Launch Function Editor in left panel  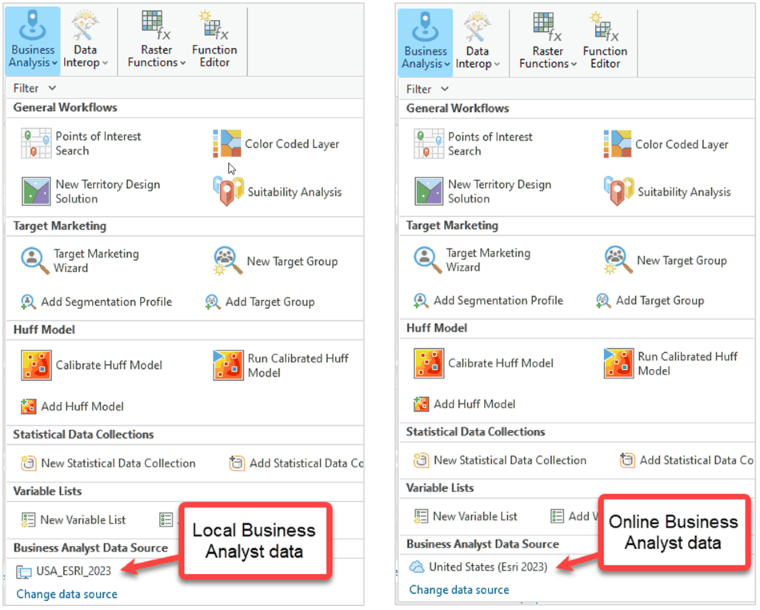[214, 41]
